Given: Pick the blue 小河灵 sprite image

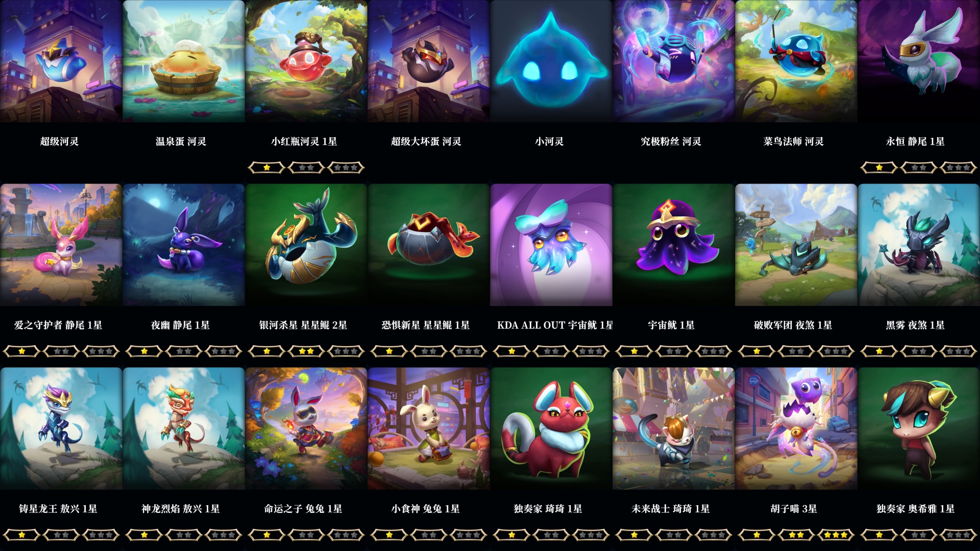Looking at the screenshot, I should (x=551, y=61).
